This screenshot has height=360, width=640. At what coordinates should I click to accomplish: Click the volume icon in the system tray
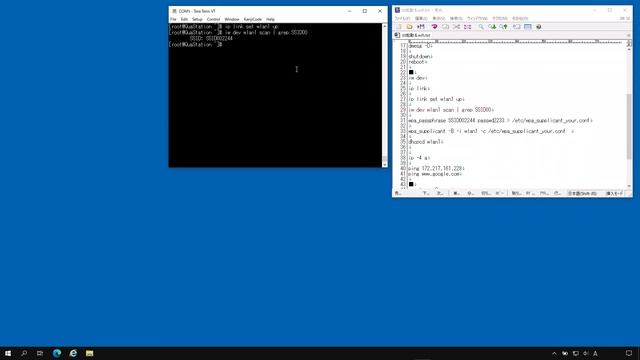tap(586, 353)
